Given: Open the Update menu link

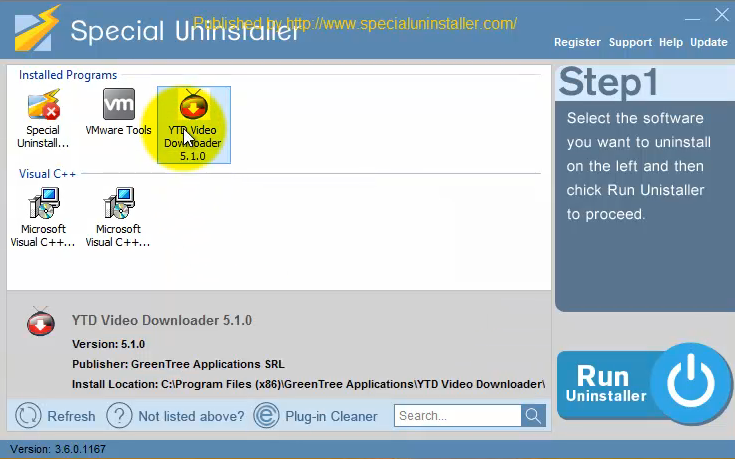Looking at the screenshot, I should click(x=708, y=42).
